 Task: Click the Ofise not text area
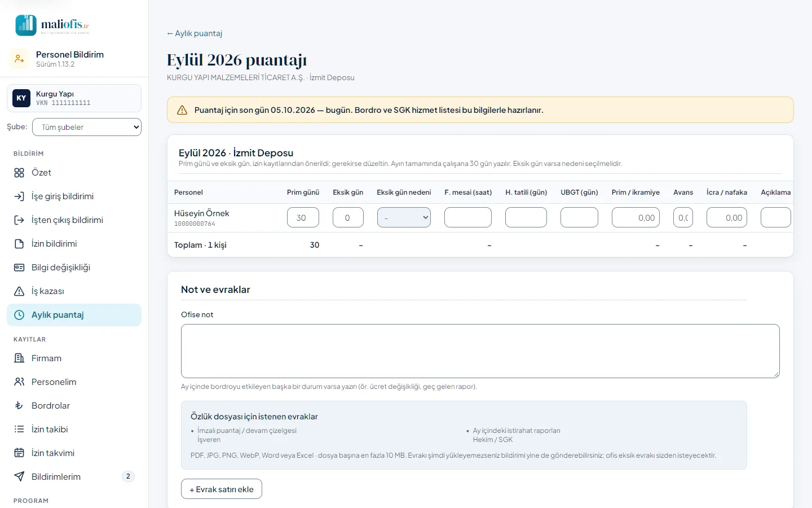pyautogui.click(x=480, y=351)
